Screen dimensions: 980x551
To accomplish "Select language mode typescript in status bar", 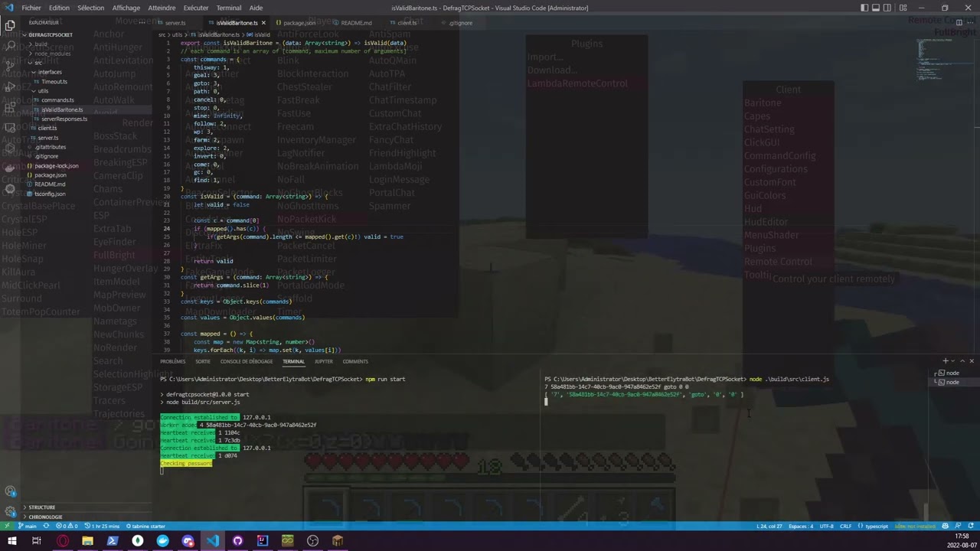I will (874, 526).
